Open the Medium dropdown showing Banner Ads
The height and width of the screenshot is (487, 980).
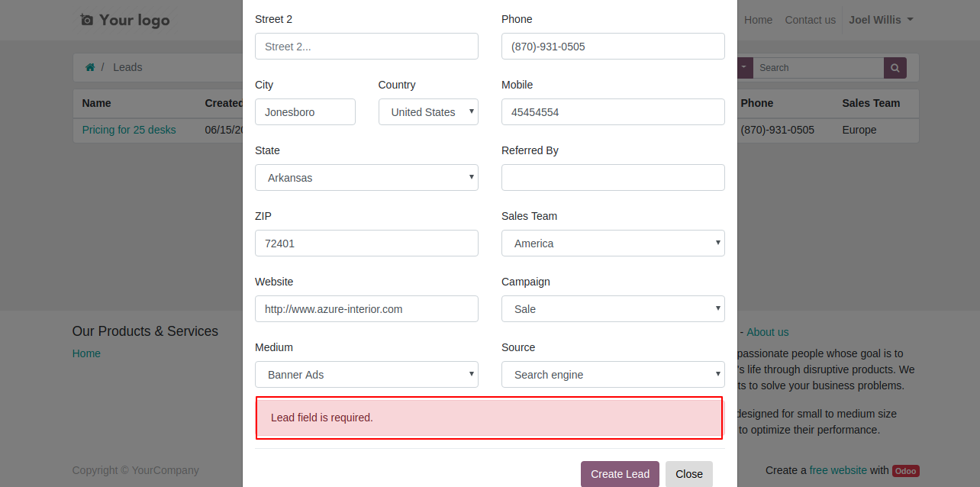[366, 375]
